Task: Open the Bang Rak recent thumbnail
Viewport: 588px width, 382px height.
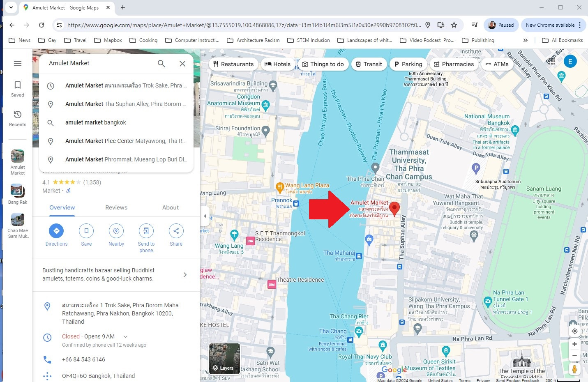Action: point(17,194)
